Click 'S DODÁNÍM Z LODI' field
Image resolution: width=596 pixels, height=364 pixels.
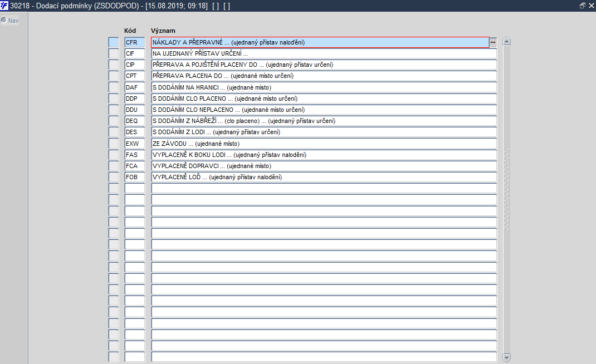click(x=324, y=132)
